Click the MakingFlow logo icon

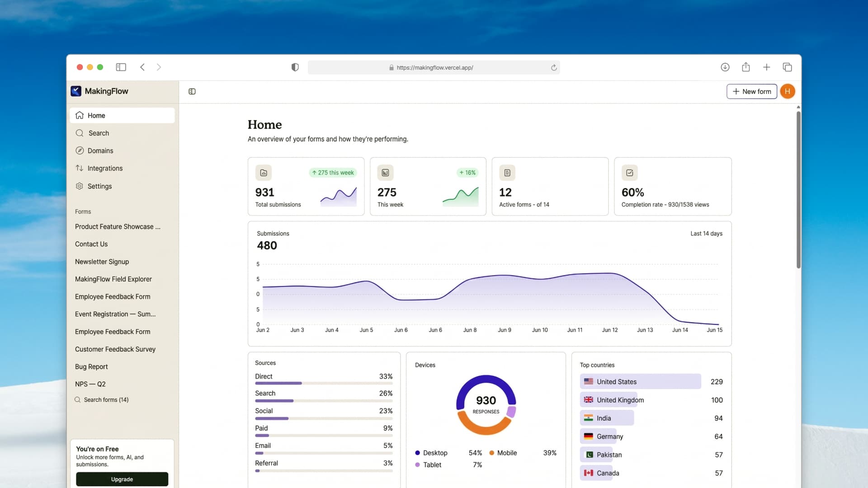pos(76,91)
